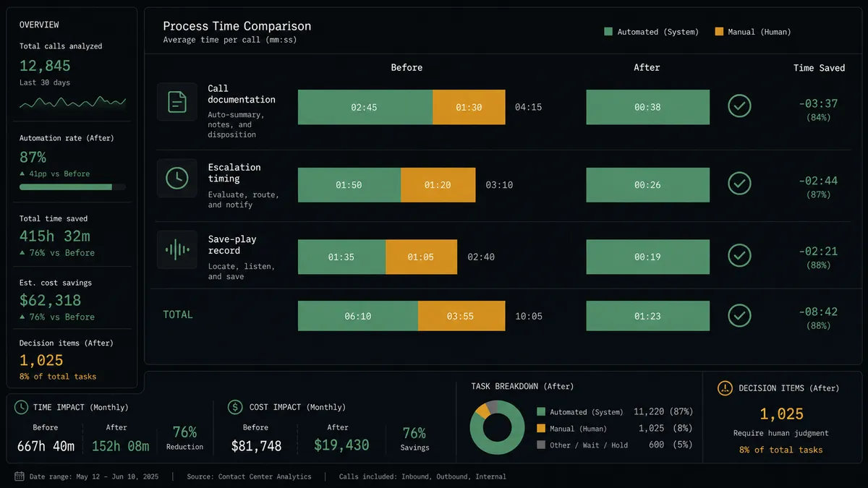Click the checkmark in Escalation timing row
Screen dimensions: 868x488
click(x=739, y=184)
